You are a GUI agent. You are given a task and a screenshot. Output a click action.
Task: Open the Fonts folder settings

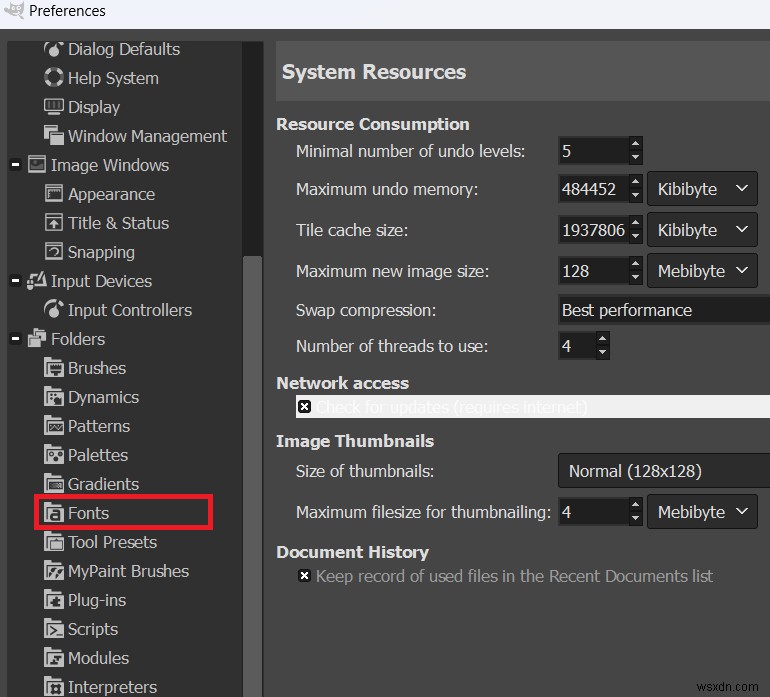pyautogui.click(x=88, y=513)
